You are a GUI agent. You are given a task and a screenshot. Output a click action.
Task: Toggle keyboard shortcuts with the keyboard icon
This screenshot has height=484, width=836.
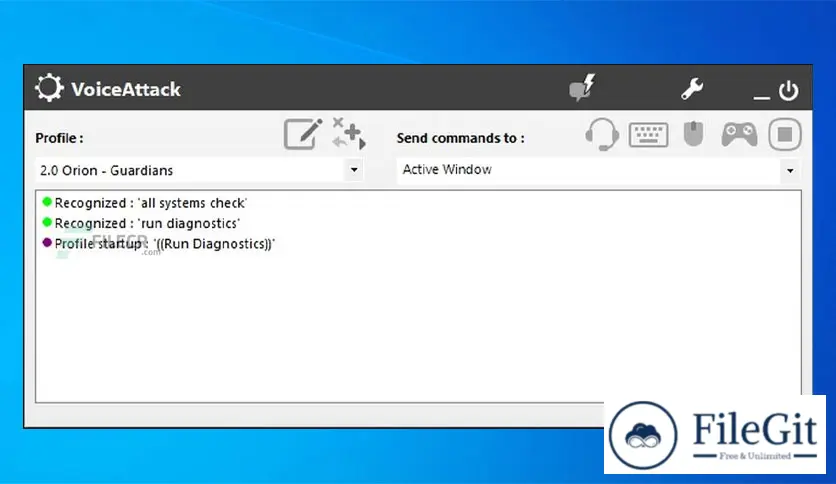coord(648,134)
